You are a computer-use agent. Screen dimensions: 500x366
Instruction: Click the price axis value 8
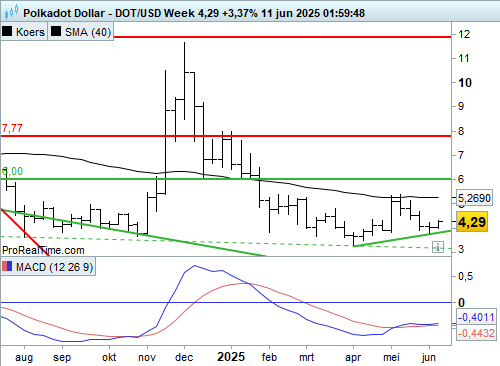[461, 131]
